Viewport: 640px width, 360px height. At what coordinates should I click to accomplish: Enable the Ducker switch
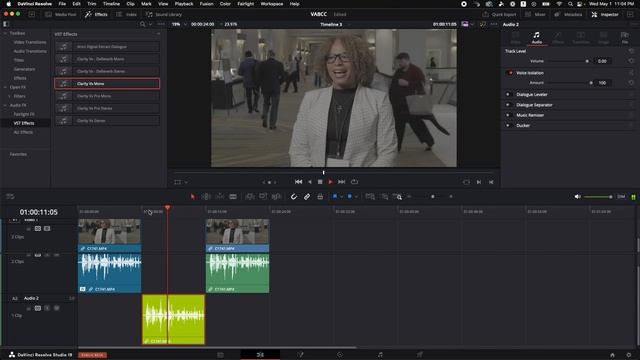(x=508, y=126)
